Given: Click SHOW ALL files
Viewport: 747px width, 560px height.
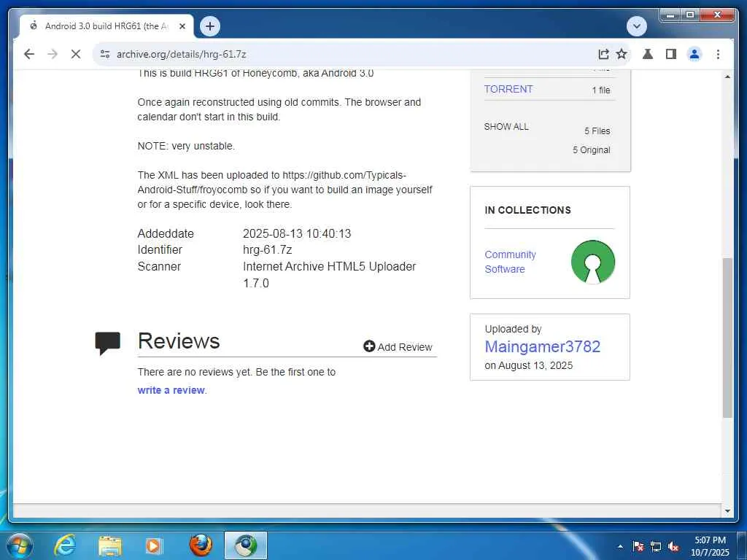Looking at the screenshot, I should pos(506,127).
